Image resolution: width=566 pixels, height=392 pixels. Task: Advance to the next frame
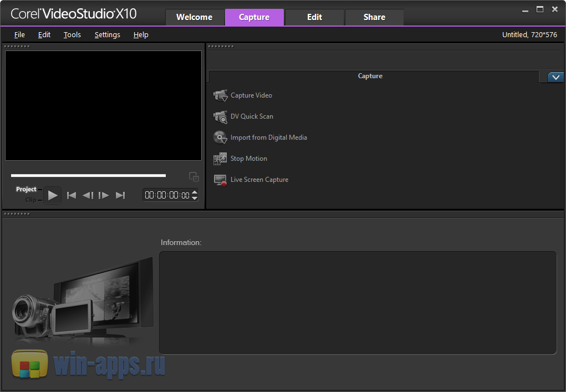pyautogui.click(x=104, y=195)
